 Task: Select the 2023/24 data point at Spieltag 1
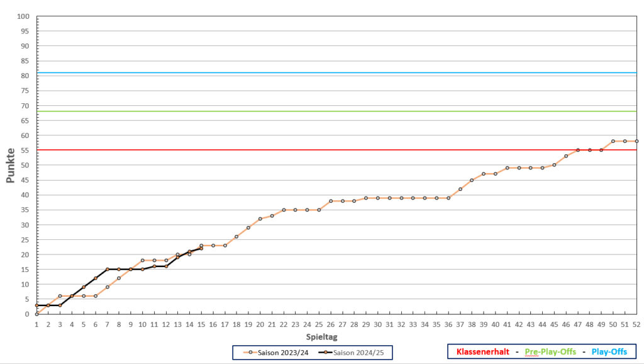click(37, 314)
